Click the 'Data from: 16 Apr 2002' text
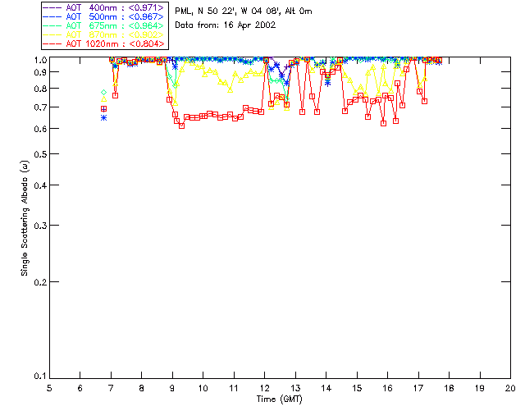 (226, 25)
